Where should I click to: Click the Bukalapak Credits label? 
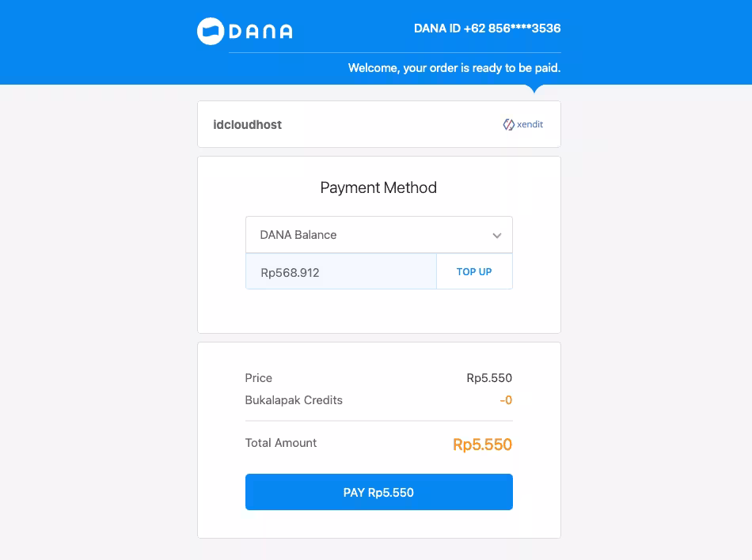click(294, 400)
